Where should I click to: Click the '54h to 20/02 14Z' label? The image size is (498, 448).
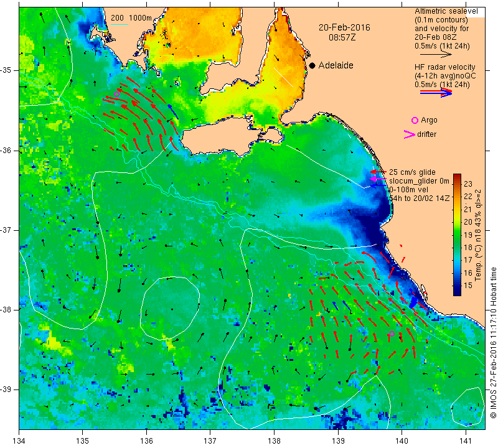point(419,198)
